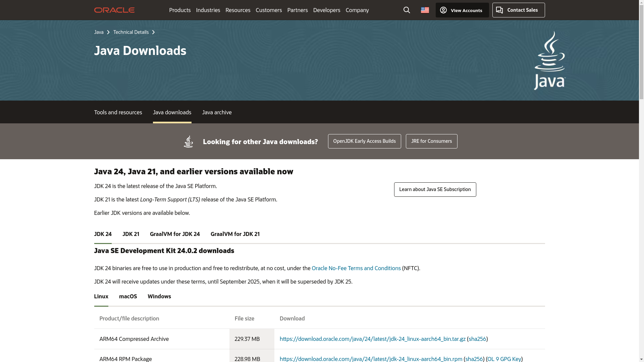
Task: Select GraalVM for JDK 24 tab
Action: coord(175,234)
